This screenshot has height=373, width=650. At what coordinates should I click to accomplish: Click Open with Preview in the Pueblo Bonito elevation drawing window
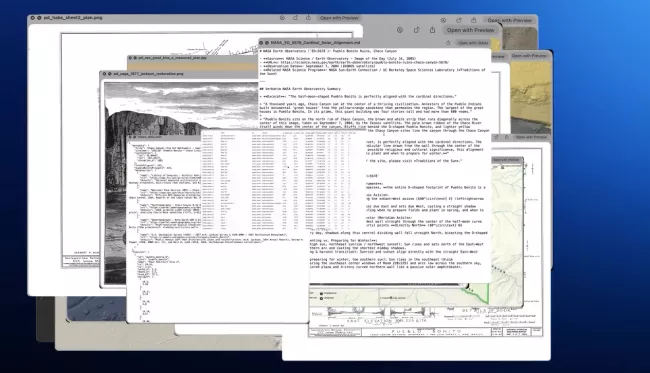tap(531, 137)
